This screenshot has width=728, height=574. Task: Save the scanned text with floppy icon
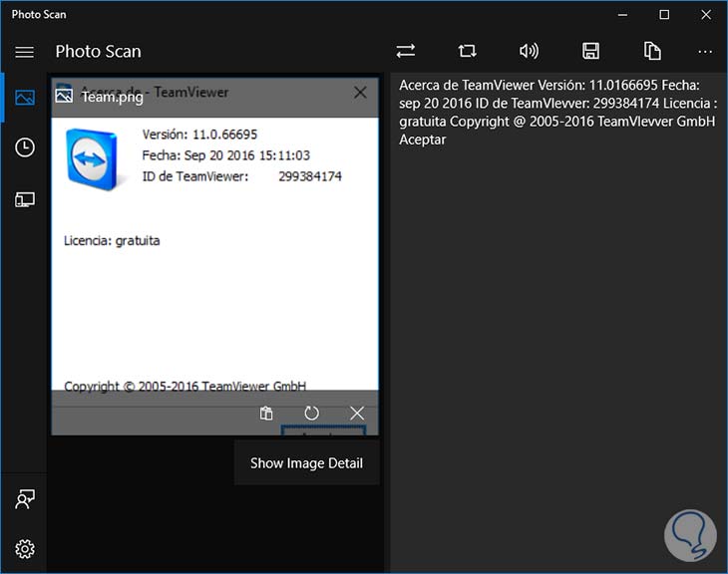pyautogui.click(x=590, y=51)
